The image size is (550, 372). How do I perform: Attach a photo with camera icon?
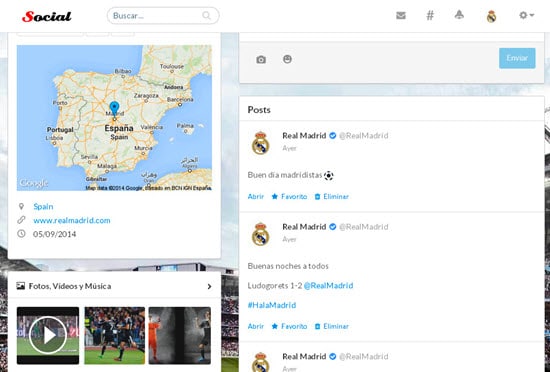coord(261,60)
